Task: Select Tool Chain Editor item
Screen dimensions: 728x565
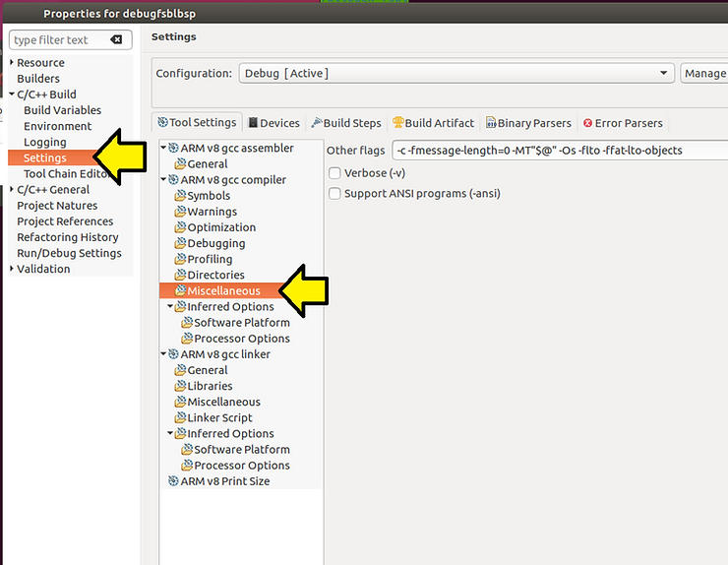Action: (66, 174)
